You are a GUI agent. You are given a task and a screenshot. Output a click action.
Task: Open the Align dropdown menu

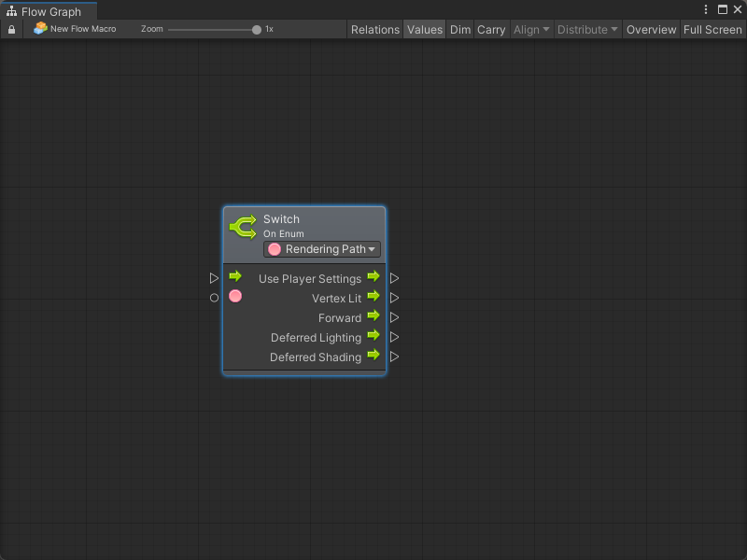pyautogui.click(x=531, y=30)
